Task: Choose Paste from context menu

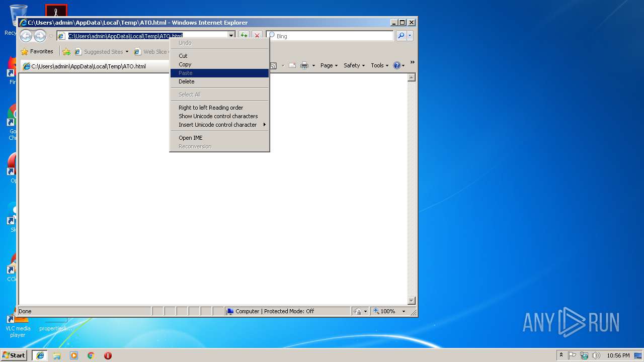Action: point(219,73)
